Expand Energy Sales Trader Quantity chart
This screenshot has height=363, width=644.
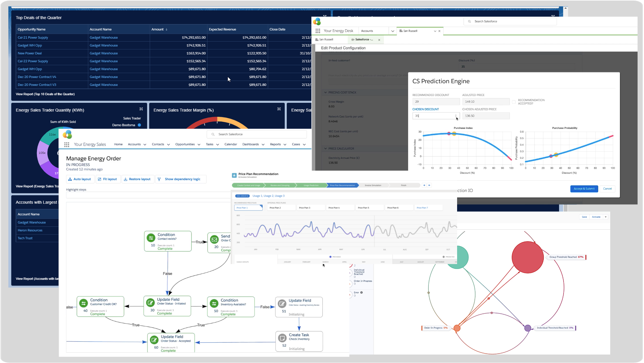(x=141, y=109)
